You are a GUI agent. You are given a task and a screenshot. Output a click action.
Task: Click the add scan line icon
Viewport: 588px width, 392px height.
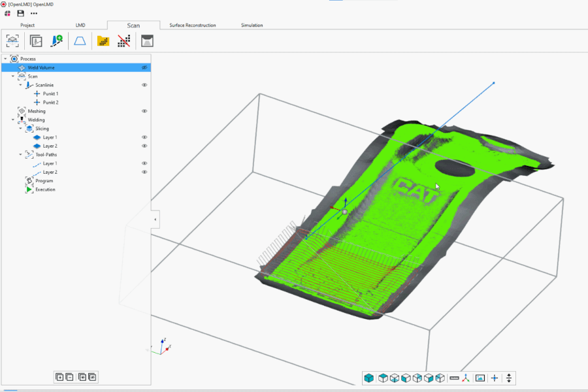57,41
